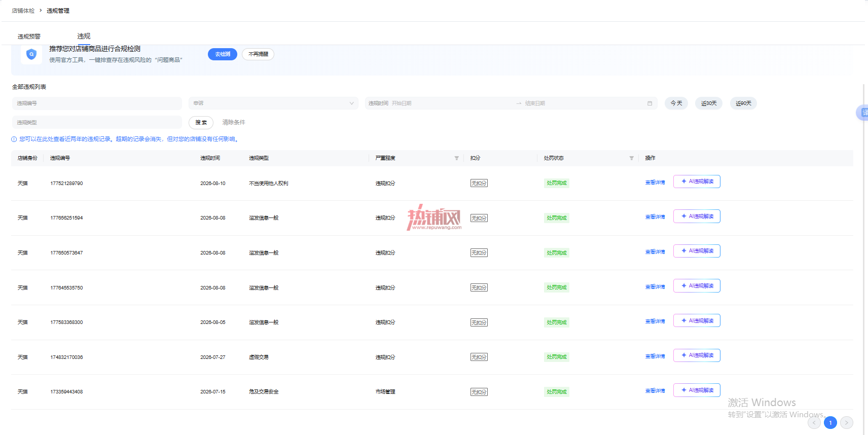The image size is (868, 435).
Task: Focus the 违规编号 input field
Action: (97, 103)
